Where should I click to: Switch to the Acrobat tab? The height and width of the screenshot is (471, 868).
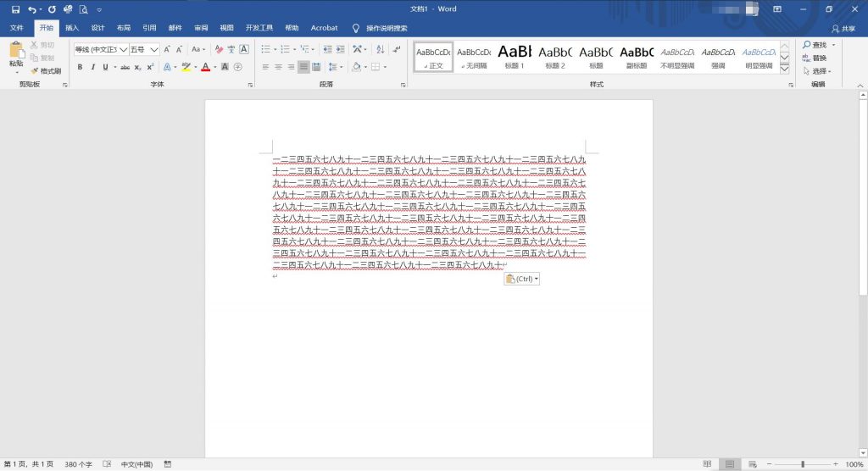coord(325,28)
